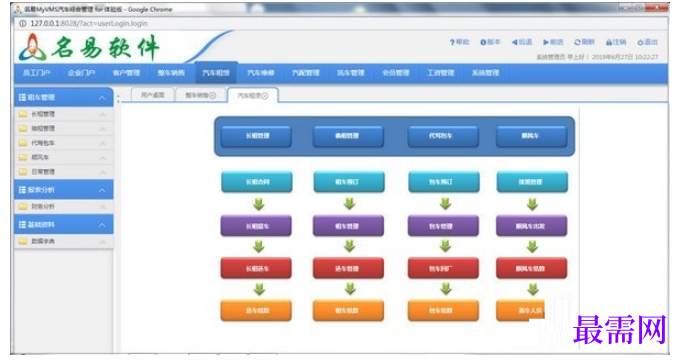Click the folder icon beside 短租管理 in sidebar
This screenshot has height=361, width=685.
point(23,128)
